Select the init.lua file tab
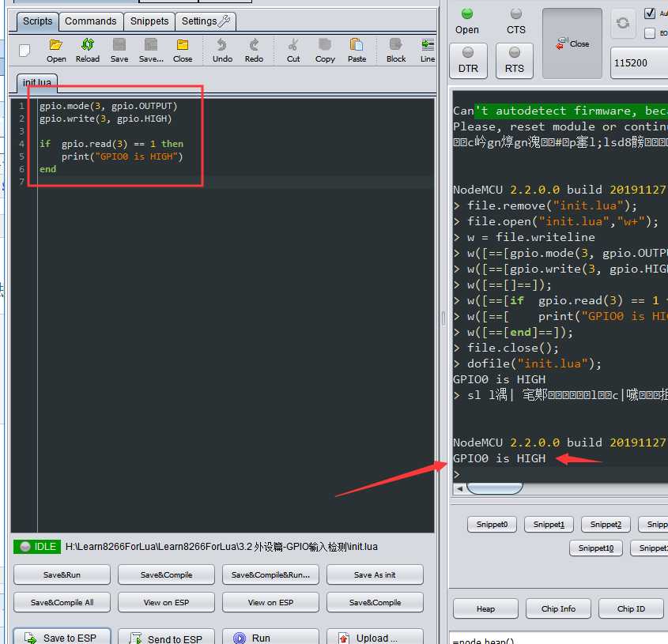Image resolution: width=668 pixels, height=644 pixels. (37, 82)
